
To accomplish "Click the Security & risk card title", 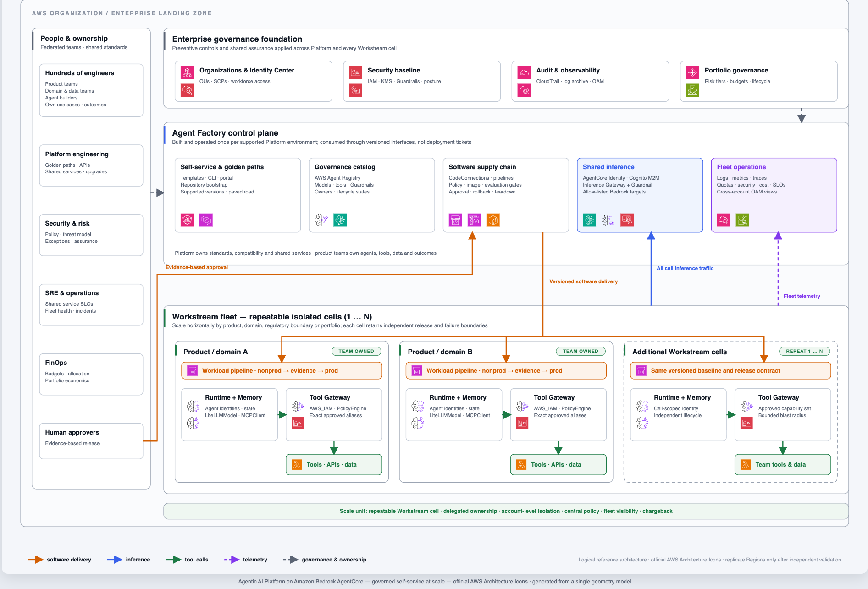I will pos(67,223).
